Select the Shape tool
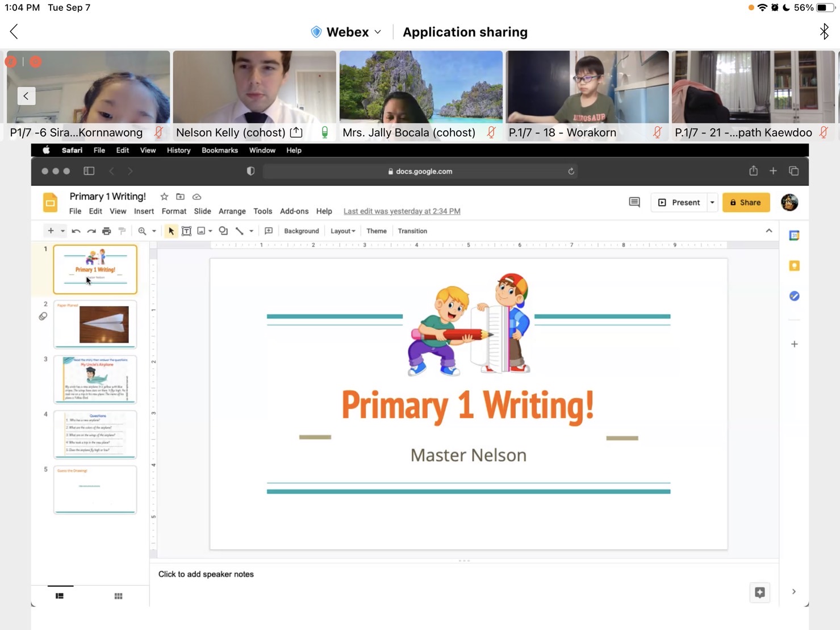The height and width of the screenshot is (630, 840). pyautogui.click(x=223, y=231)
